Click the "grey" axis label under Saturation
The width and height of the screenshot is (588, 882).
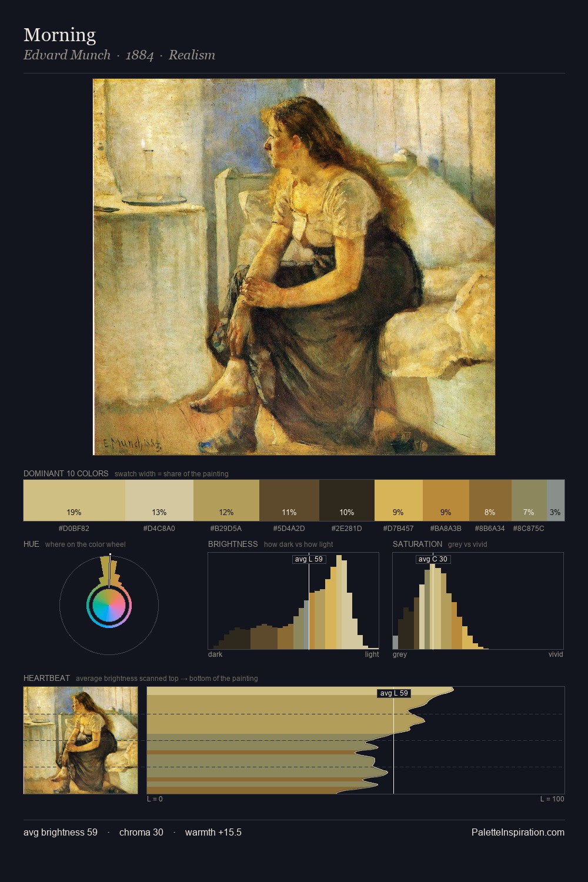[400, 654]
